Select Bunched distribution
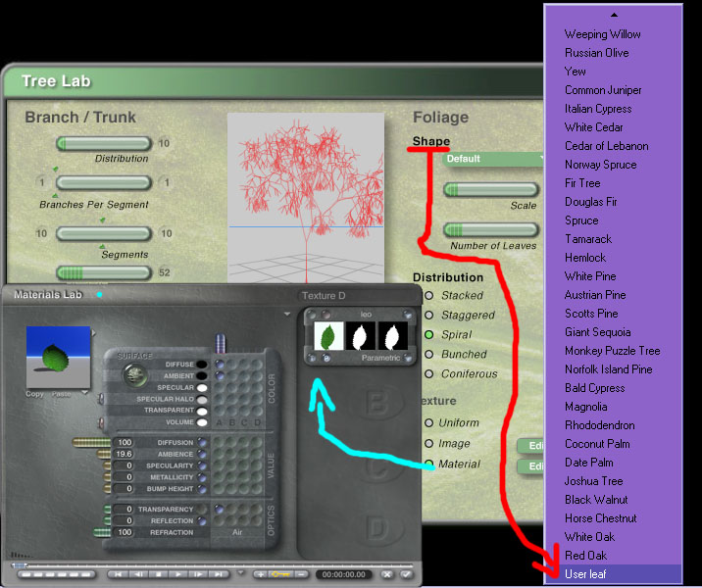The image size is (702, 588). [x=428, y=354]
